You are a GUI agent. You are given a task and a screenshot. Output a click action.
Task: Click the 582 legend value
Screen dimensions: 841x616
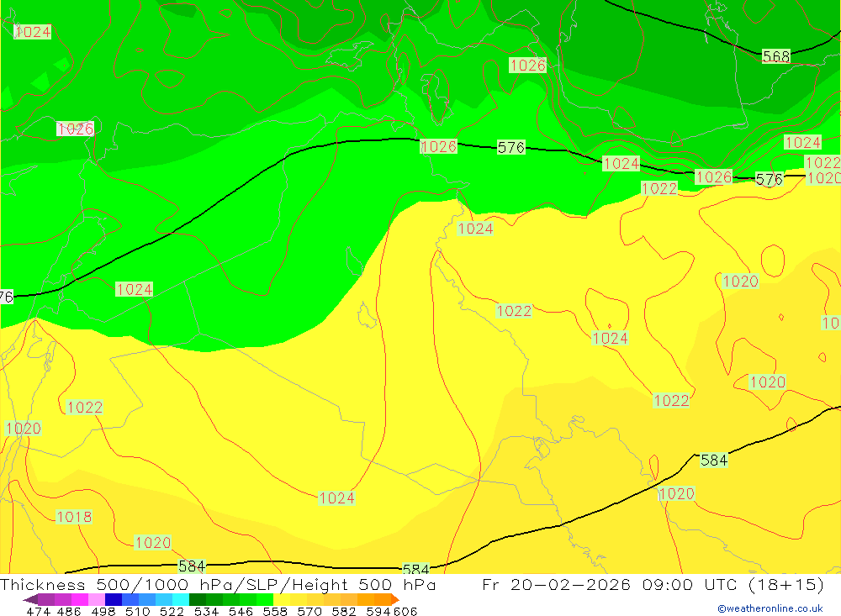point(343,611)
